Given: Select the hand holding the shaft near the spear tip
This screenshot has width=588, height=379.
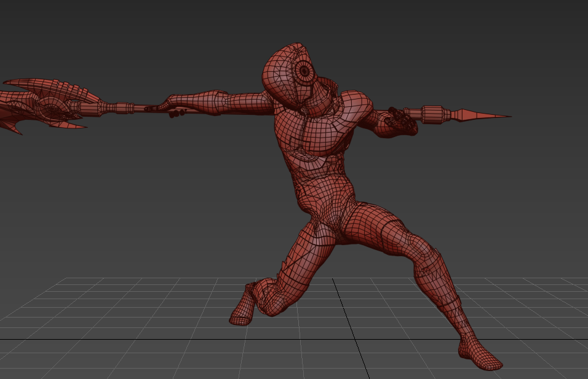Looking at the screenshot, I should pyautogui.click(x=401, y=122).
